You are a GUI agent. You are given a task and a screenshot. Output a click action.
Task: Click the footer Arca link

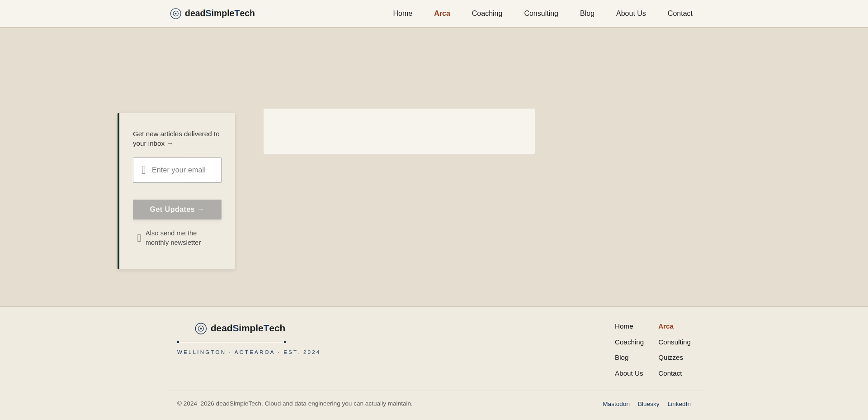(x=666, y=326)
